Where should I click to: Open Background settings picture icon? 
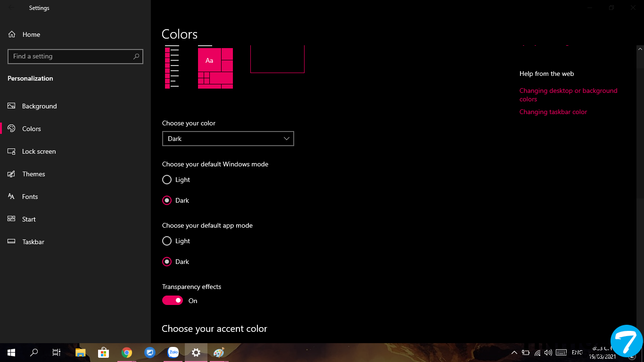[x=12, y=106]
